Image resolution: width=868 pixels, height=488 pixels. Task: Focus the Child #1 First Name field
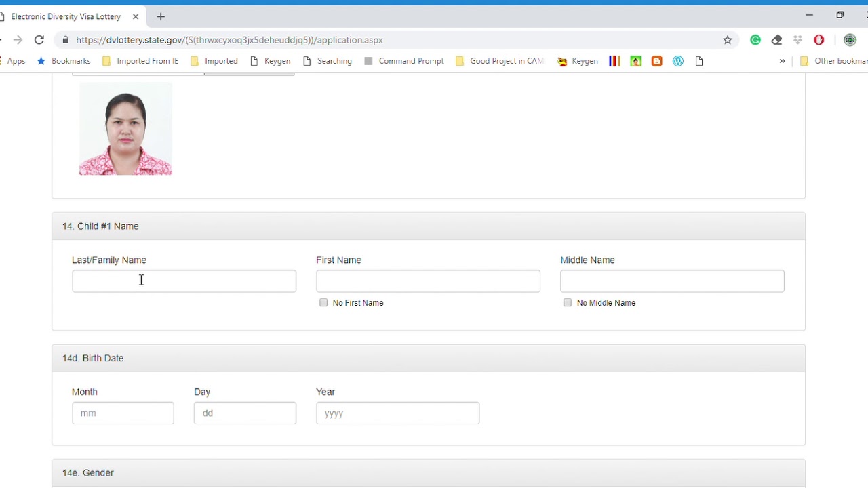pos(428,281)
